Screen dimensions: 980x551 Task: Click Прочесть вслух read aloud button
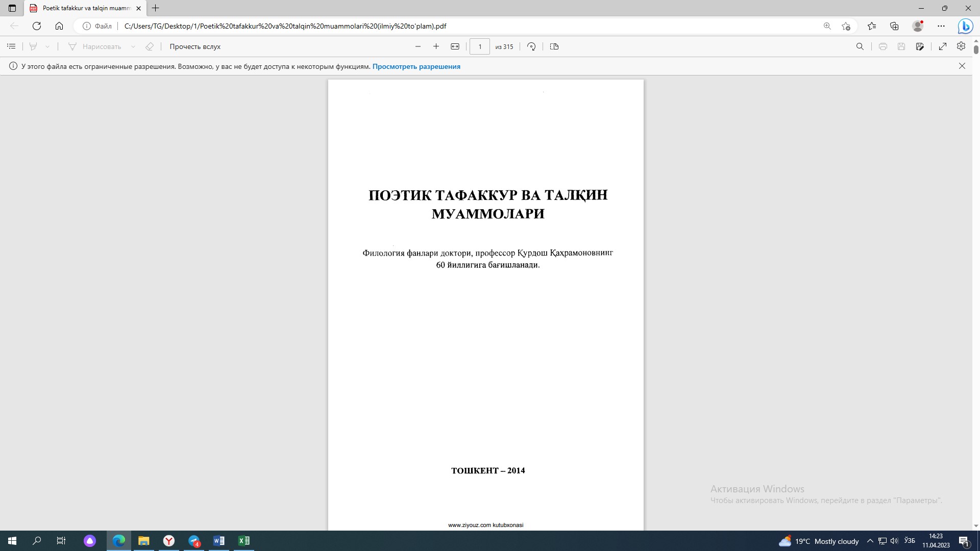coord(195,46)
